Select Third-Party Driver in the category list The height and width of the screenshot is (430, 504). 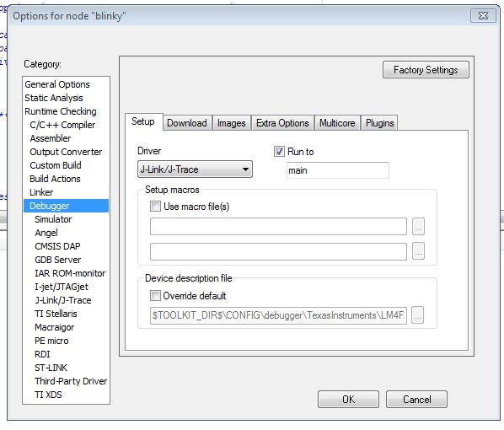point(66,381)
